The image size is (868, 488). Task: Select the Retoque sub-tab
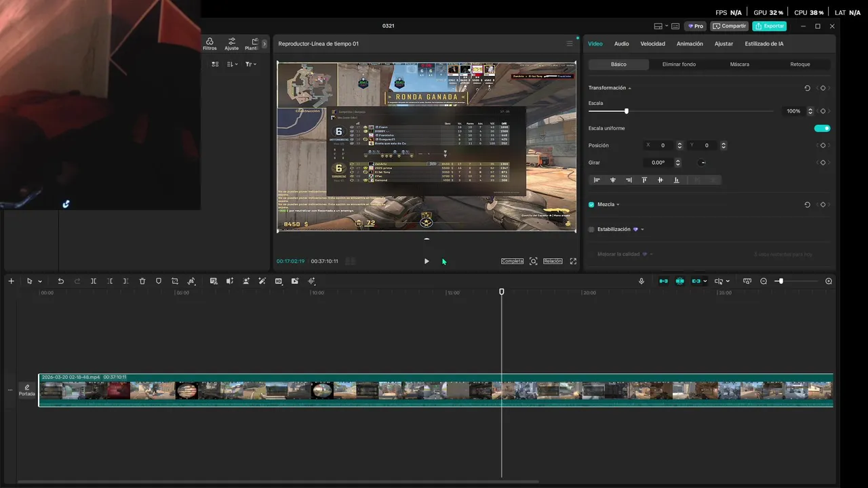tap(800, 64)
